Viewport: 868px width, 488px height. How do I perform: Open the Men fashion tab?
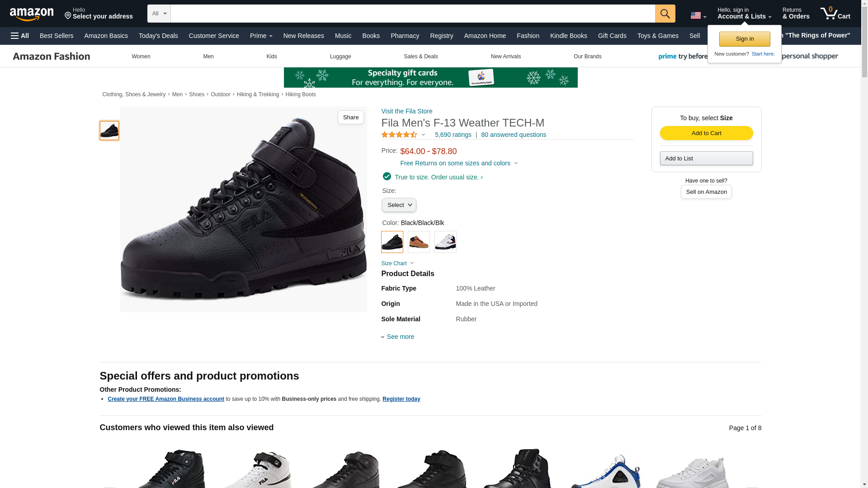click(x=208, y=56)
